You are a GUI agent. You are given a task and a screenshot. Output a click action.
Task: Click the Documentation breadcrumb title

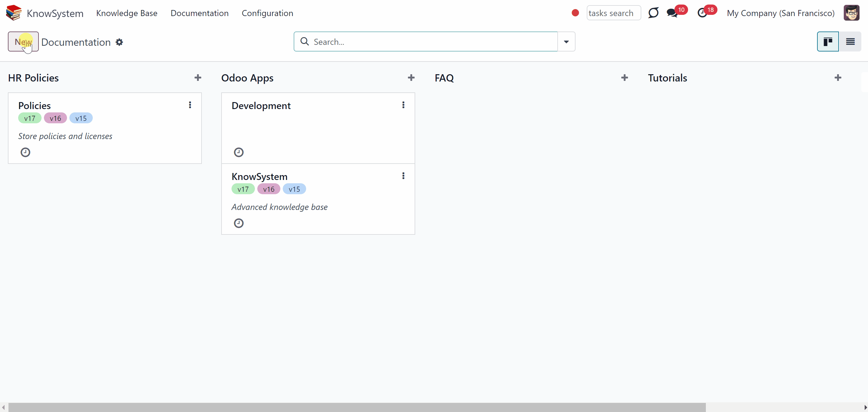[76, 42]
